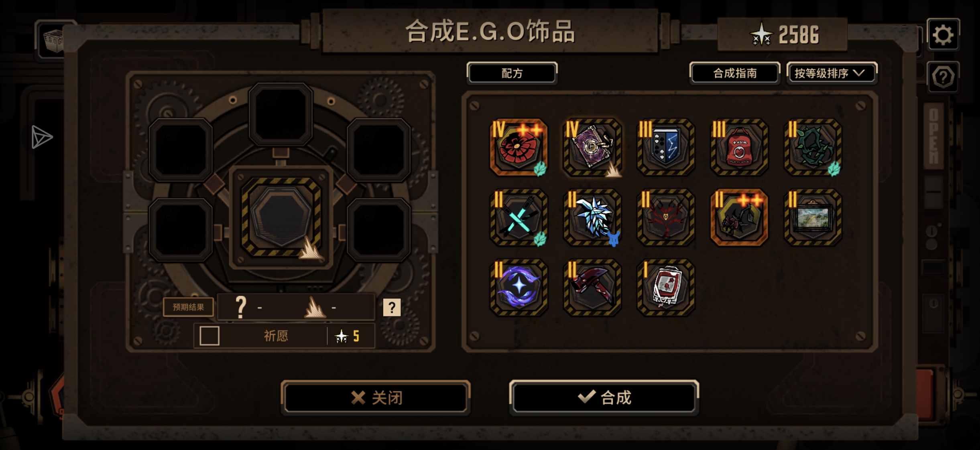Open the settings gear

pos(943,35)
